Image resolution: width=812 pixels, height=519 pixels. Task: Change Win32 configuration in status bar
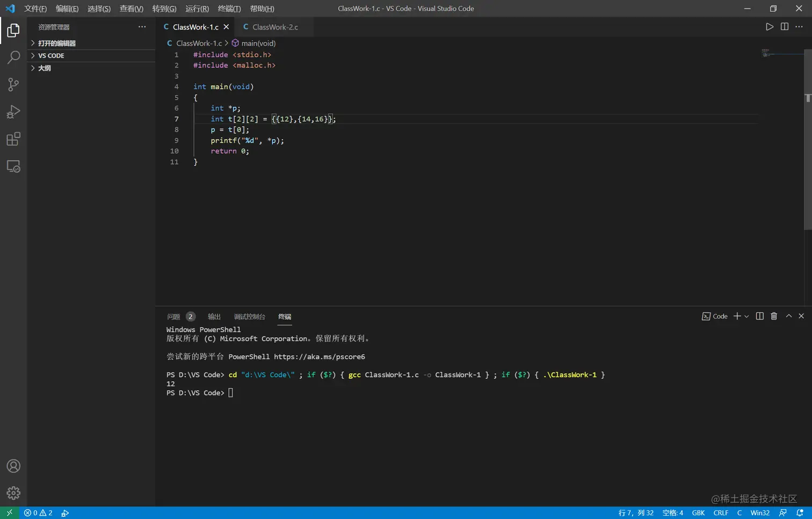click(x=760, y=513)
